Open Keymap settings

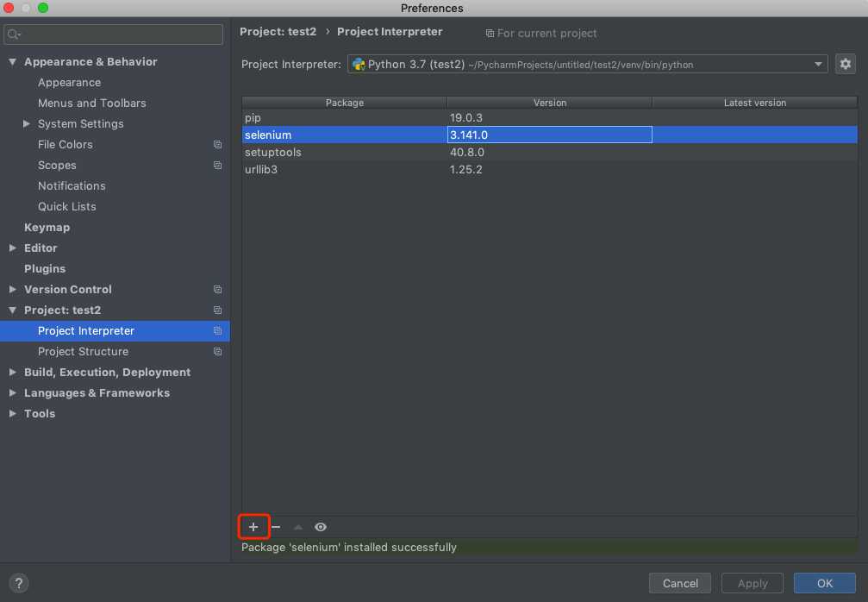pos(47,227)
